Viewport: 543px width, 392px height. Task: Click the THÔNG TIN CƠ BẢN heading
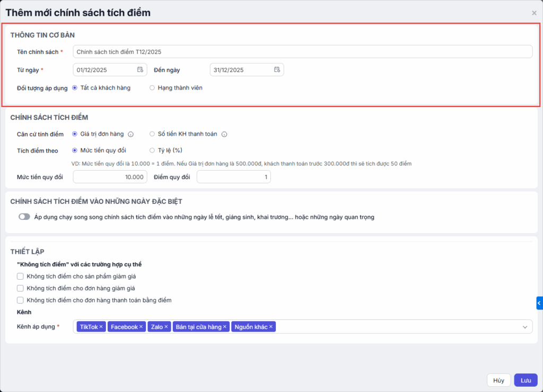[42, 35]
